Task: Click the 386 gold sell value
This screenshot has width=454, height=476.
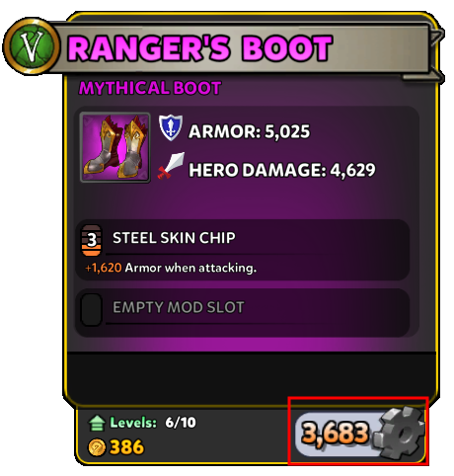Action: tap(127, 447)
